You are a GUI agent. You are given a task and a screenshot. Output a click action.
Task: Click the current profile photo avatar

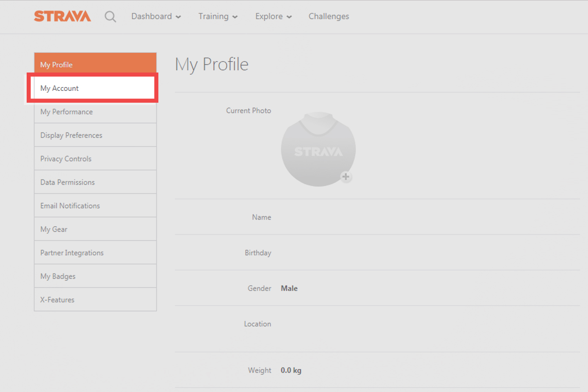(x=318, y=149)
